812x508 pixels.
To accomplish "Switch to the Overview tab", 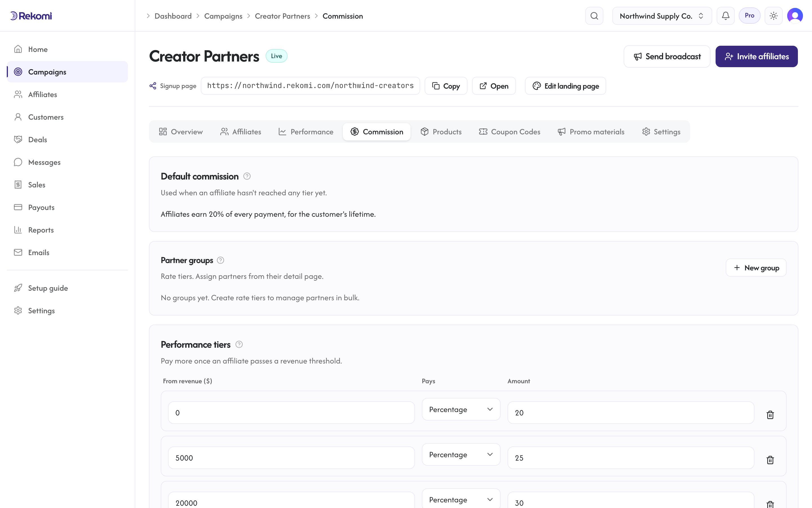I will coord(180,132).
